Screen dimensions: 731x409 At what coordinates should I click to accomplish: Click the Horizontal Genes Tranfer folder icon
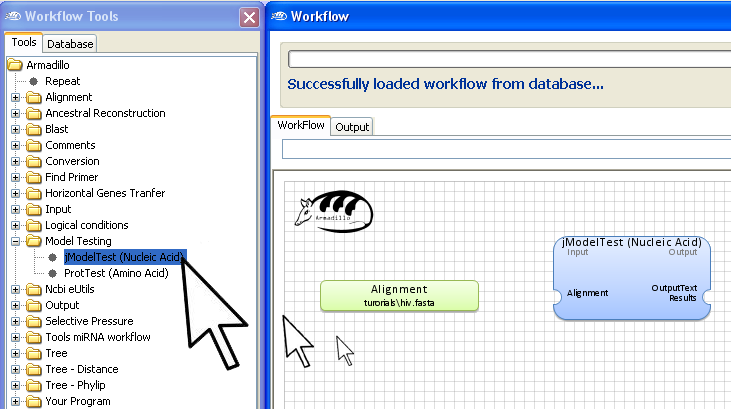point(34,193)
